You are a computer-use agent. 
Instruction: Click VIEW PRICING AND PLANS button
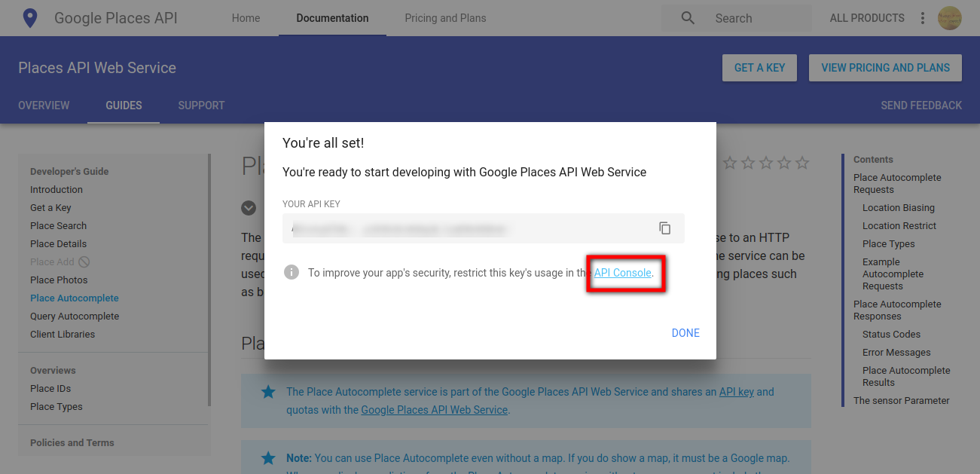[x=885, y=68]
